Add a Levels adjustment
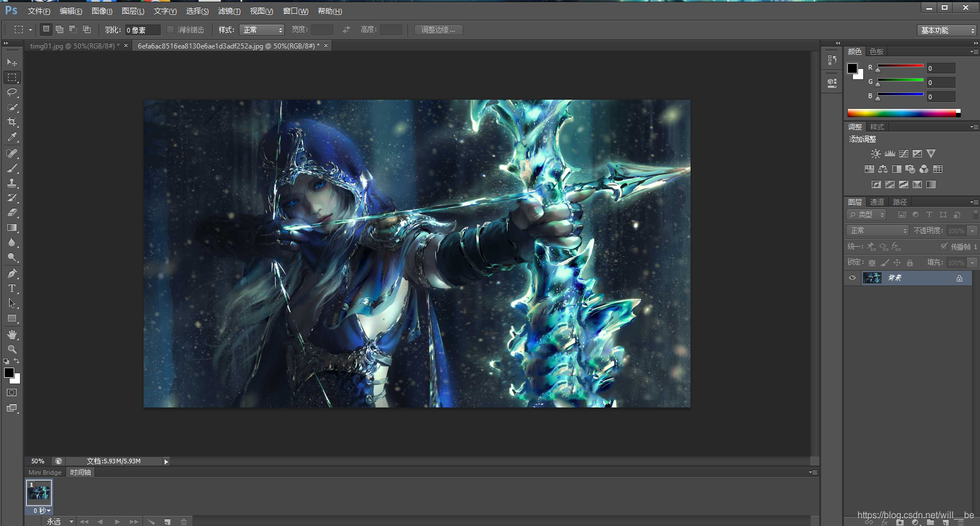Image resolution: width=980 pixels, height=526 pixels. tap(890, 154)
